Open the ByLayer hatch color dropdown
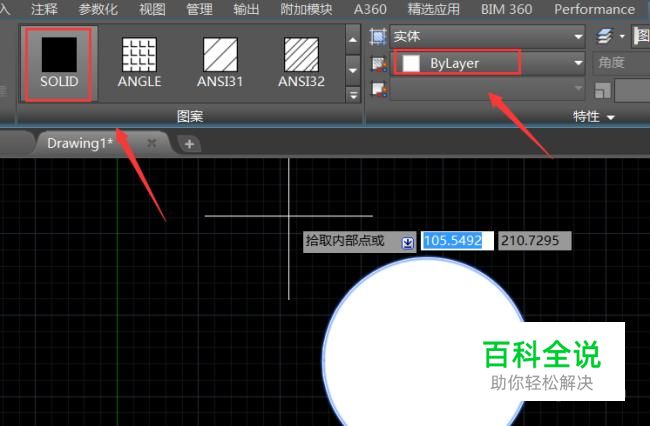650x426 pixels. coord(488,63)
